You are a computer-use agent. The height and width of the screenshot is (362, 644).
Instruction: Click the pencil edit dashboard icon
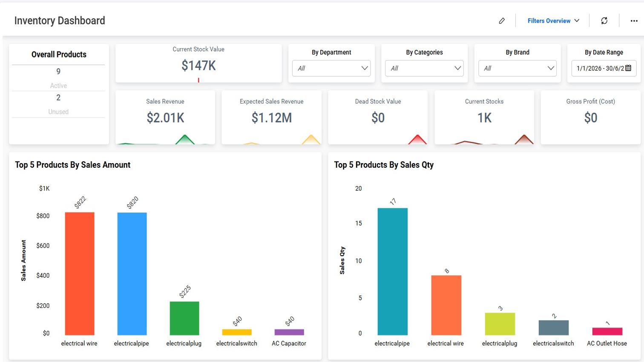[502, 21]
